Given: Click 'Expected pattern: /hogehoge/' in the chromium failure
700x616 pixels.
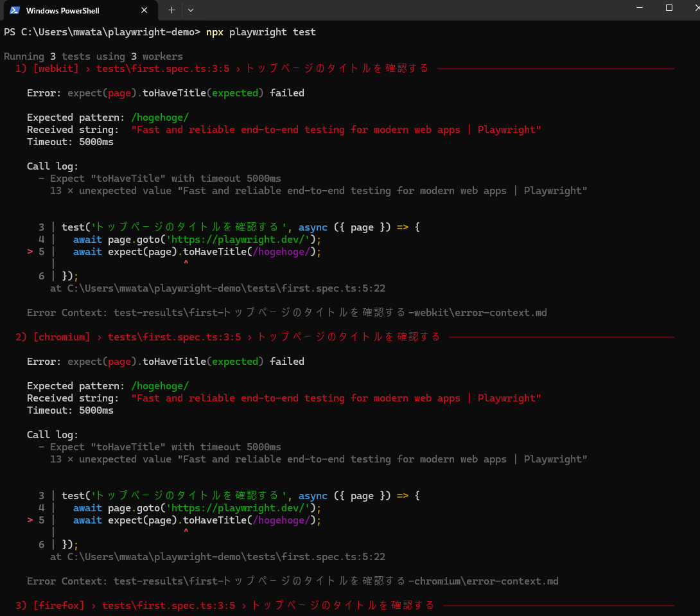Looking at the screenshot, I should (x=108, y=386).
